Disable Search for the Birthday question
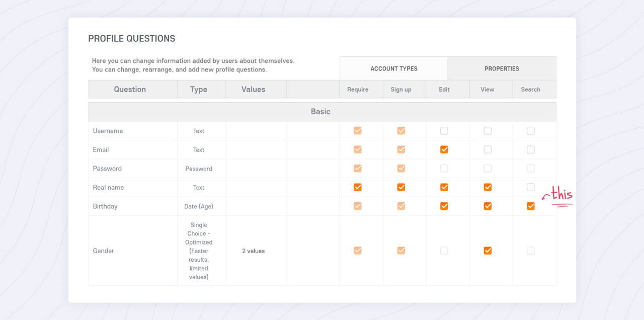Screen dimensions: 644x320 [x=531, y=206]
